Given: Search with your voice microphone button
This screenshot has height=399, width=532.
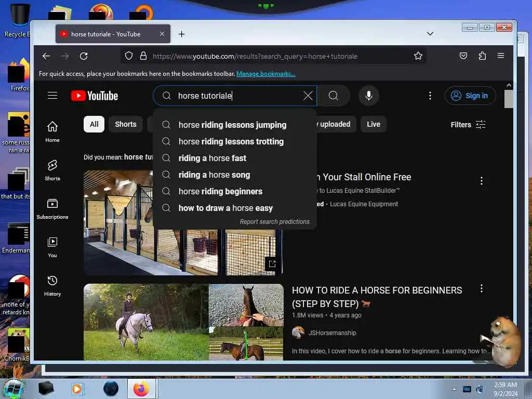Looking at the screenshot, I should 369,96.
